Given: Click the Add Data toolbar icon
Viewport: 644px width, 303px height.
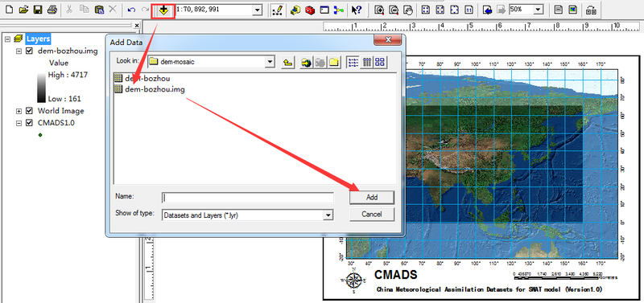Looking at the screenshot, I should pos(163,10).
